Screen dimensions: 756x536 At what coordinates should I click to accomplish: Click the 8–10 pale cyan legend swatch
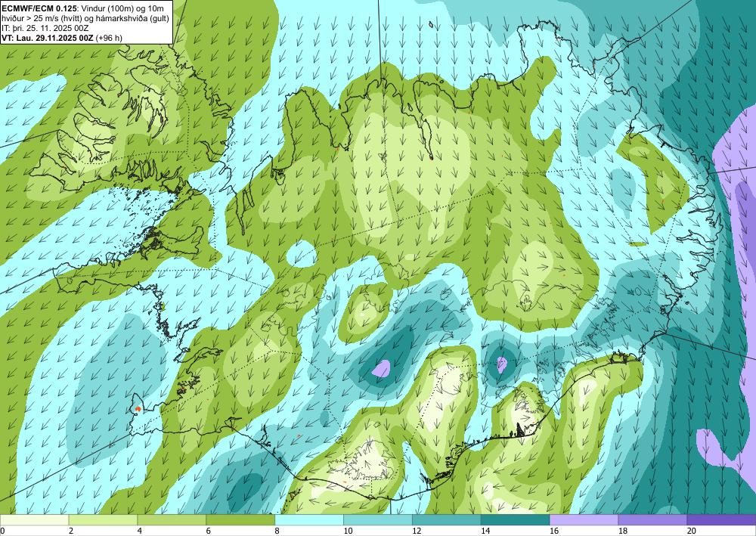309,519
